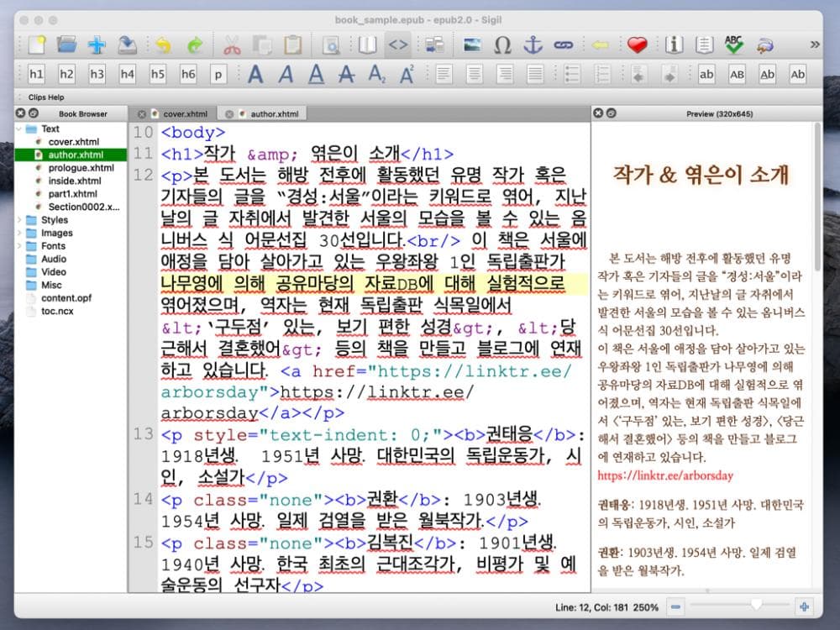840x630 pixels.
Task: Click the Insert Link chain icon
Action: (x=562, y=45)
